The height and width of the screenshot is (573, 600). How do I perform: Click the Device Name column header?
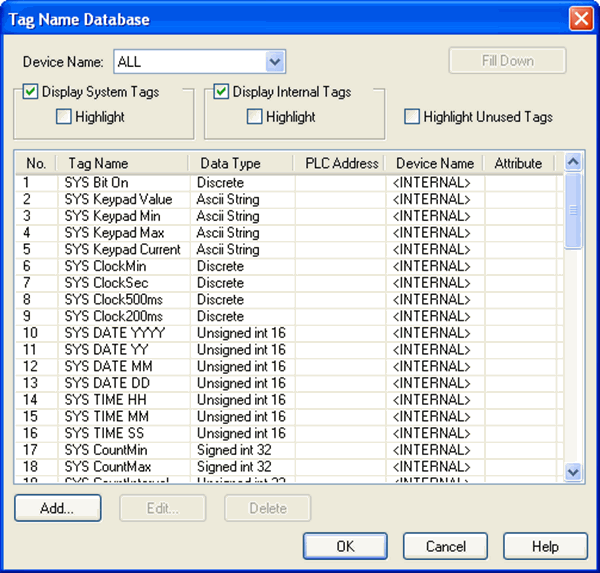pyautogui.click(x=435, y=163)
